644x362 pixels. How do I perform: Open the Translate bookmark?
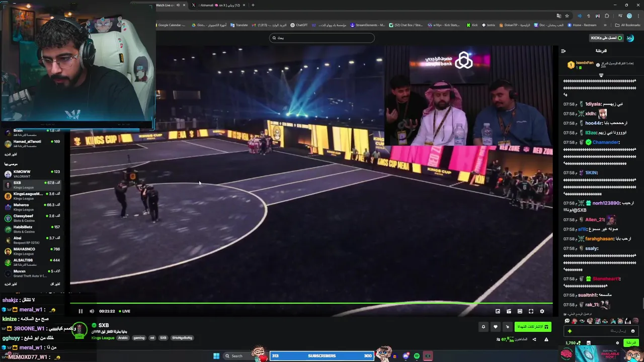(239, 25)
